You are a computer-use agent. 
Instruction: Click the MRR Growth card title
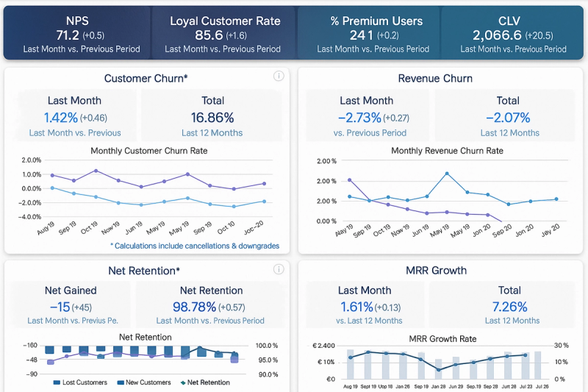pos(436,271)
